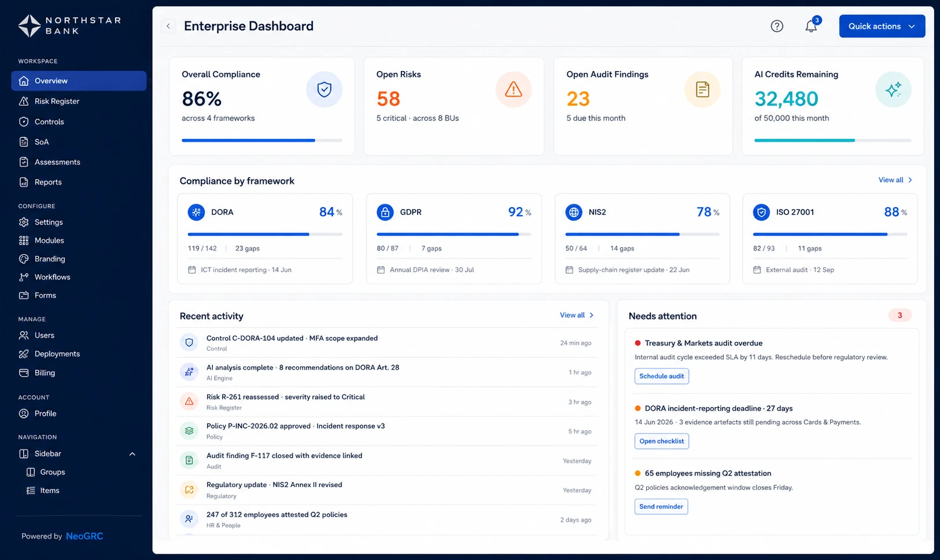
Task: Click the ISO 27001 shield icon
Action: [x=761, y=212]
